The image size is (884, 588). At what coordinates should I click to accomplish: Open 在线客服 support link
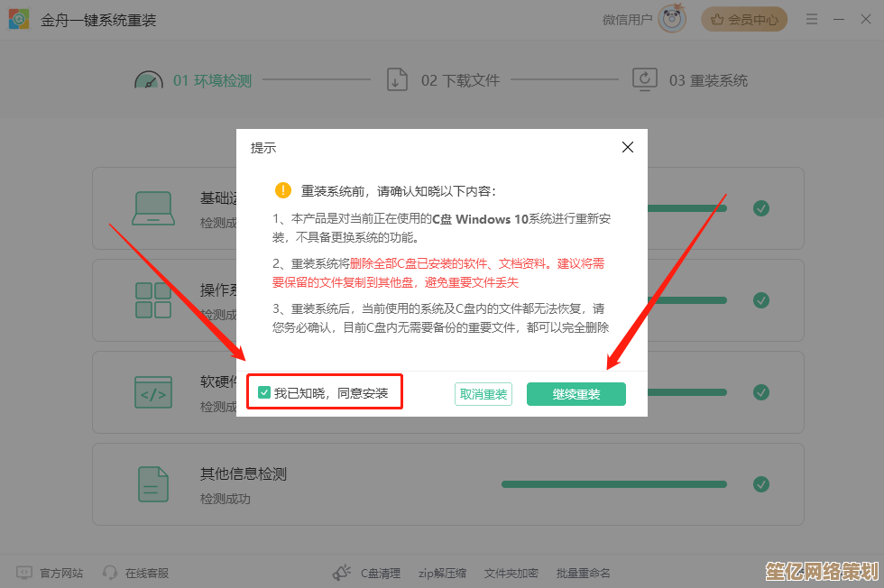pos(147,574)
